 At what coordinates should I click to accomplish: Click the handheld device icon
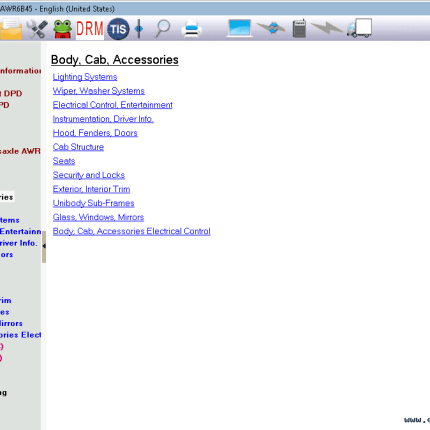[x=299, y=29]
